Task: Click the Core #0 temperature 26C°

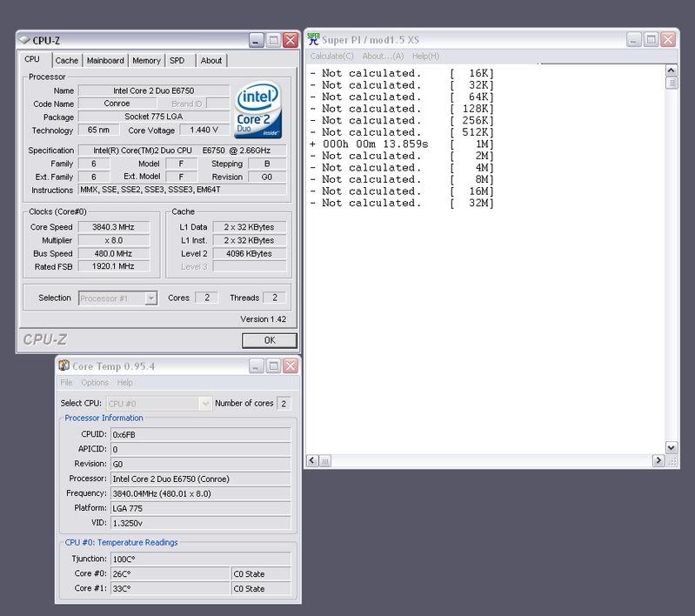Action: click(170, 574)
